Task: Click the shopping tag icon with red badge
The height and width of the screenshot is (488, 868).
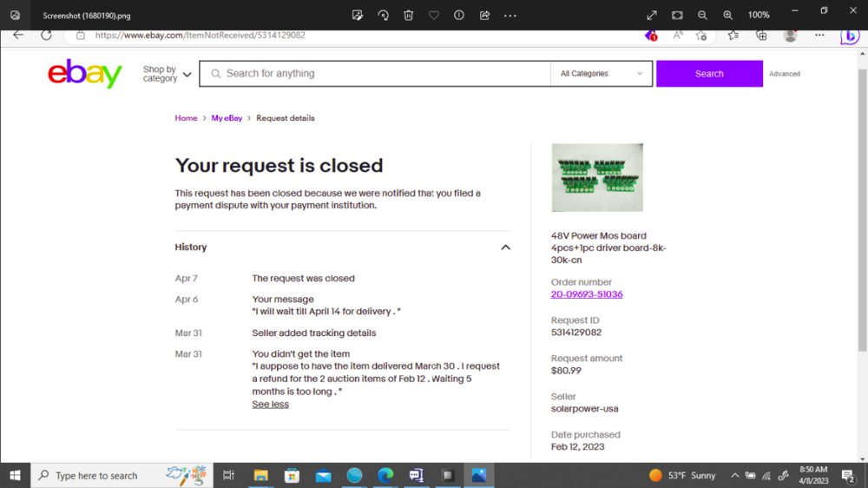Action: [651, 36]
